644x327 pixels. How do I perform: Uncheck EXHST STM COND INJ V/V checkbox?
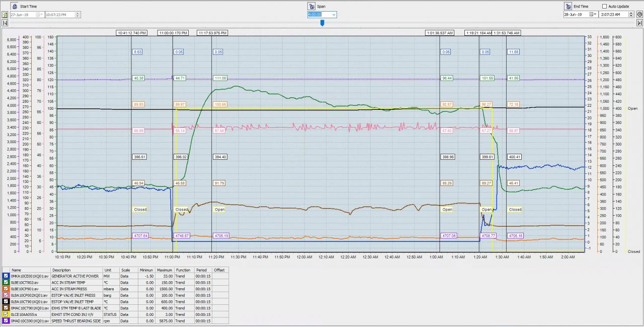6,314
